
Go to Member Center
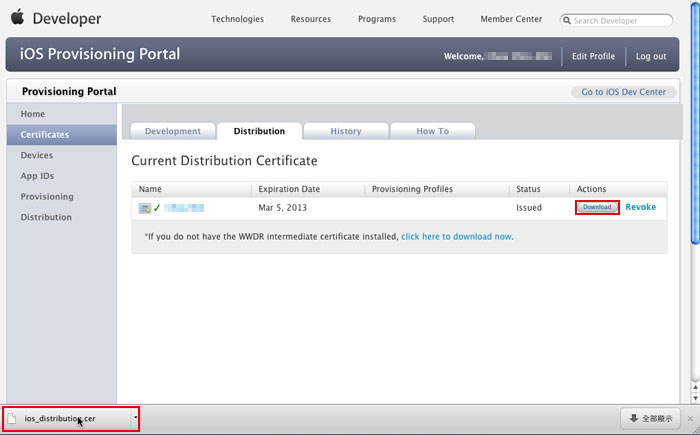(x=511, y=19)
